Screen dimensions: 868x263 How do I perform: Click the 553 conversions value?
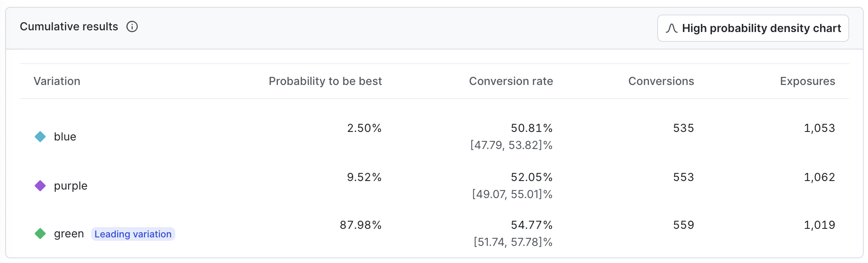pos(683,177)
